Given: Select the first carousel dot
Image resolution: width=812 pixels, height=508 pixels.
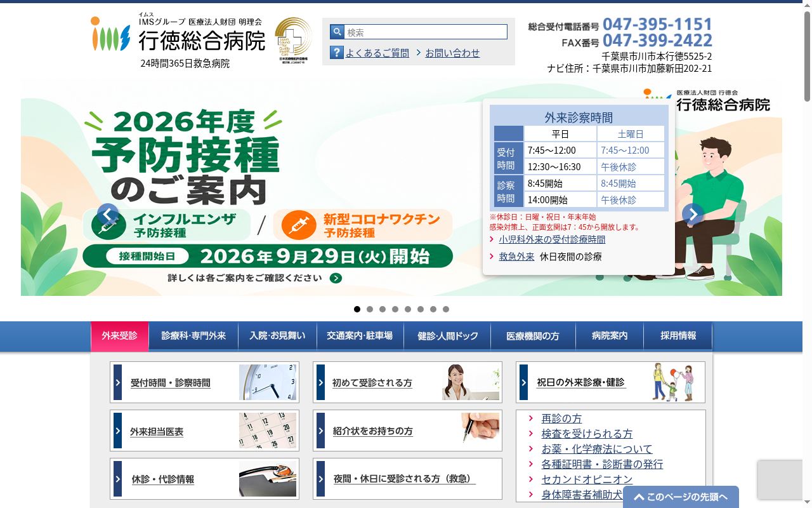Looking at the screenshot, I should pos(357,309).
